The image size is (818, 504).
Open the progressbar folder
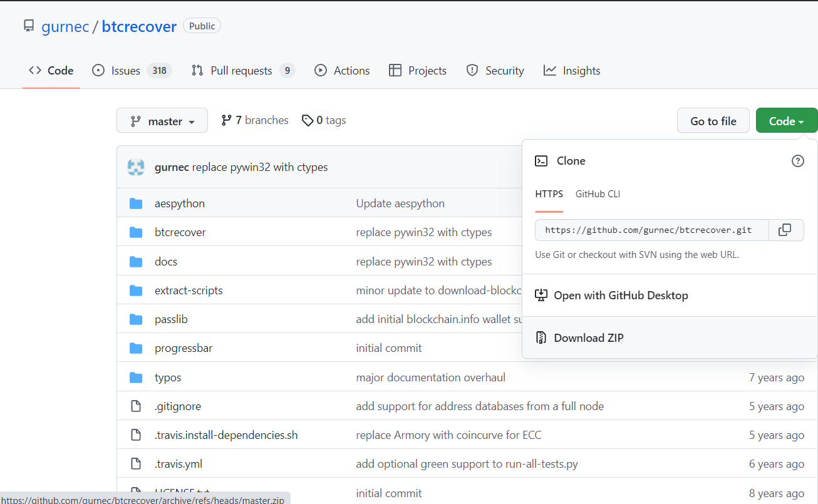[184, 348]
